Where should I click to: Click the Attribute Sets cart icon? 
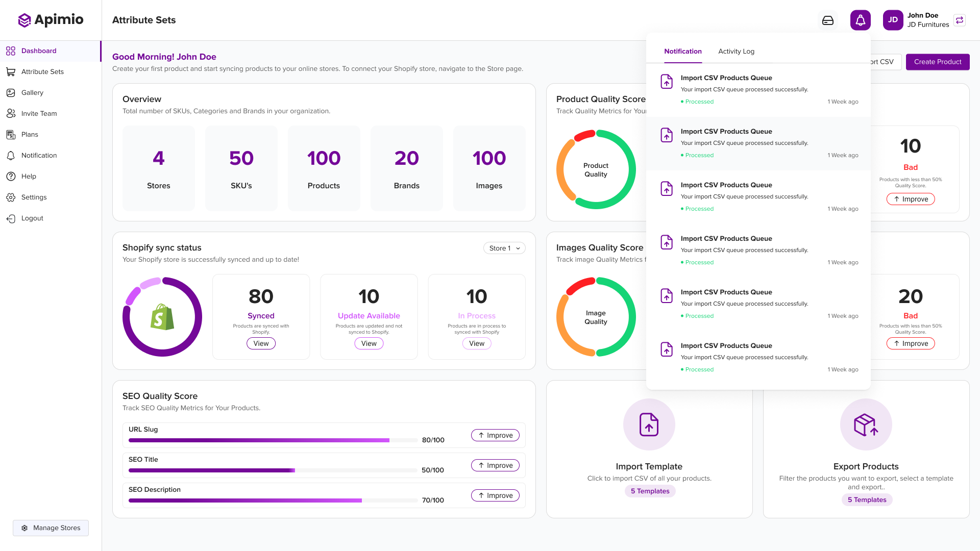(x=11, y=72)
